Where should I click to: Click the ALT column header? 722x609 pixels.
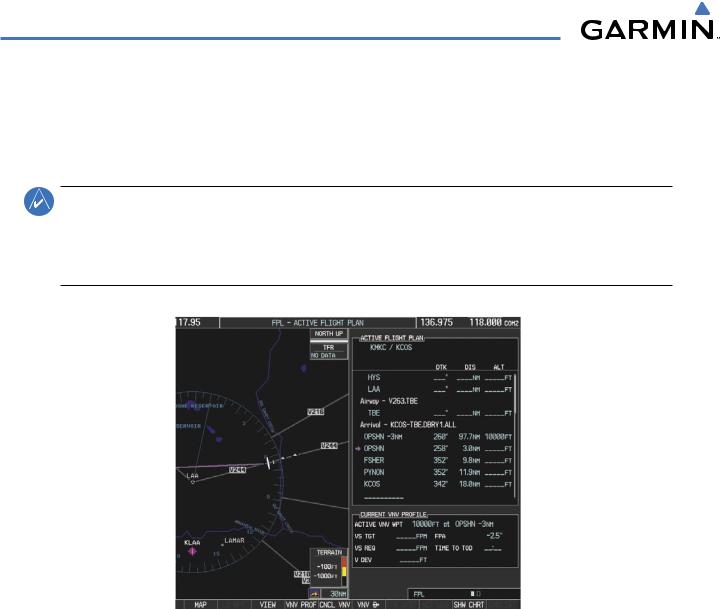tap(499, 367)
